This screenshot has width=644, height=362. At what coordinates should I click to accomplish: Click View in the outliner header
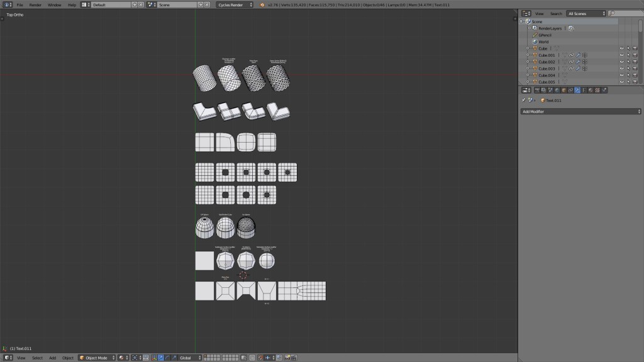(x=540, y=13)
